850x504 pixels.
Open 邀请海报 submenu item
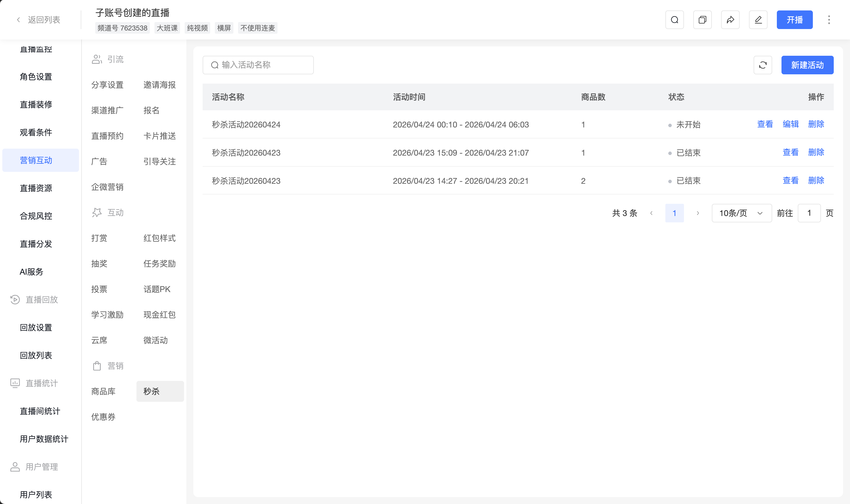tap(160, 84)
